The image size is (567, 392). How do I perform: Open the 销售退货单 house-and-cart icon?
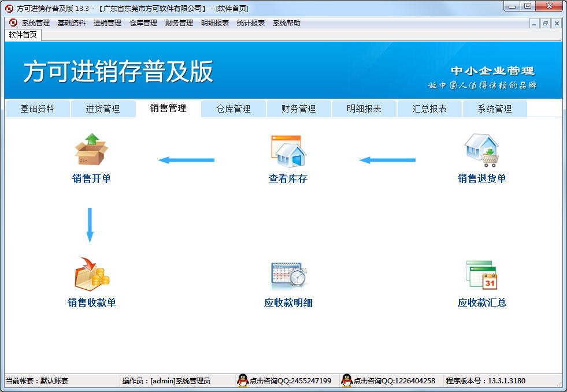(481, 150)
